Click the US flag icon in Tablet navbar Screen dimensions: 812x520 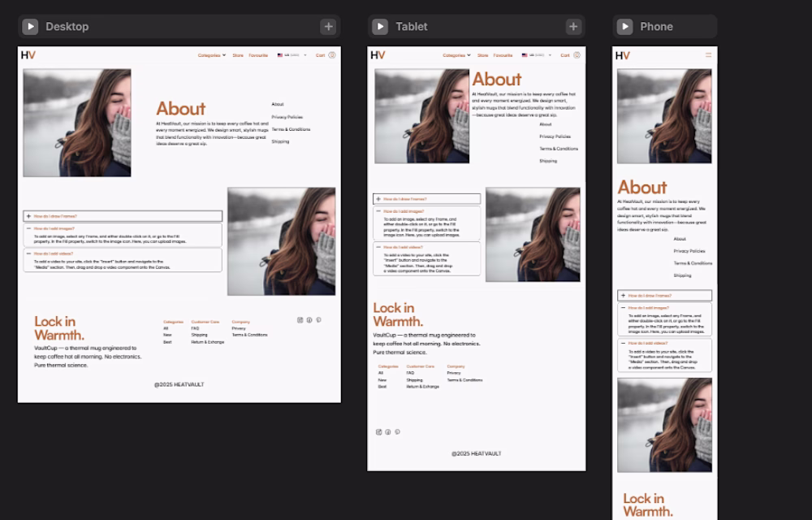525,55
